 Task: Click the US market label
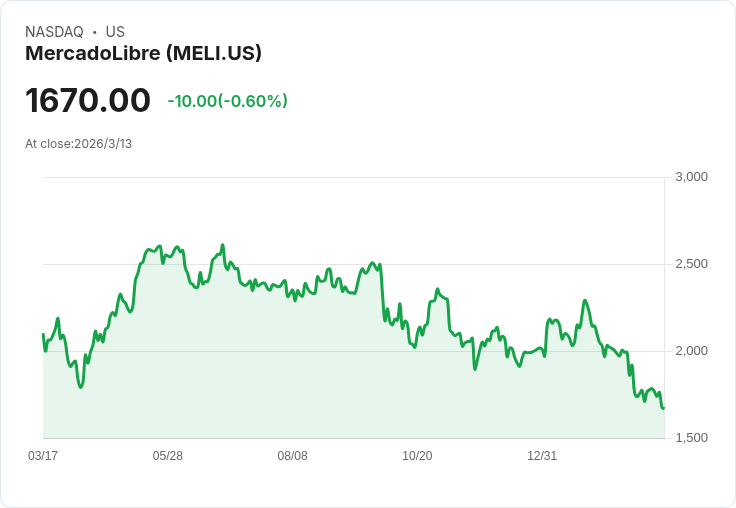[x=115, y=32]
